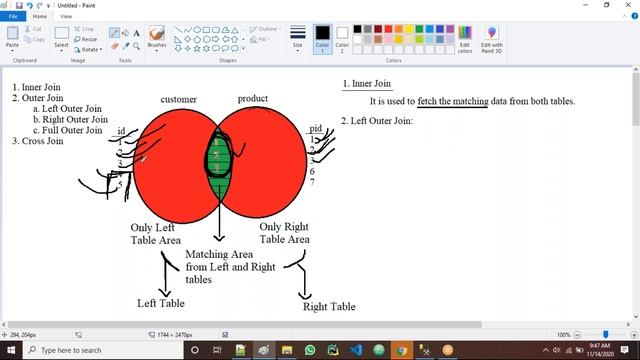Switch to the View tab

pos(66,16)
